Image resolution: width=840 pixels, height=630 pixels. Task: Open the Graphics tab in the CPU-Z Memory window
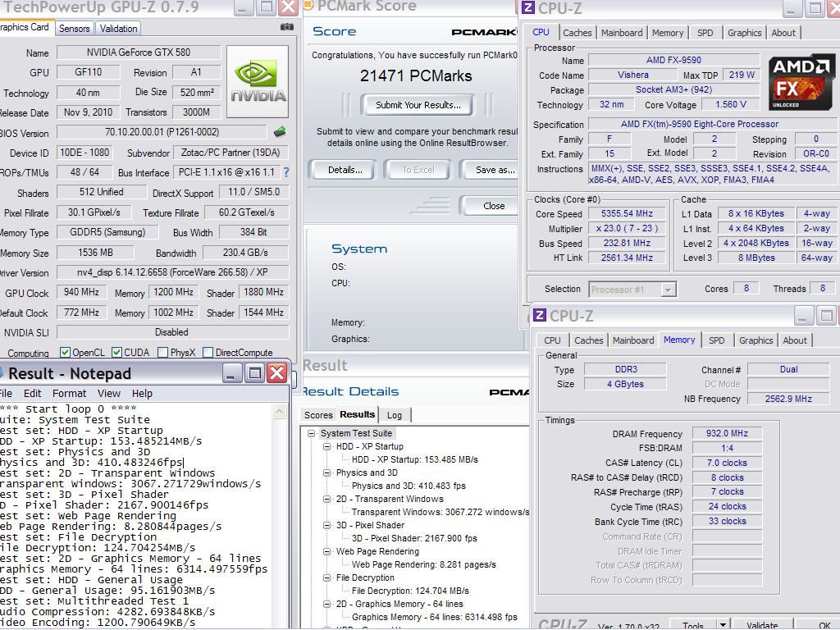pos(756,340)
